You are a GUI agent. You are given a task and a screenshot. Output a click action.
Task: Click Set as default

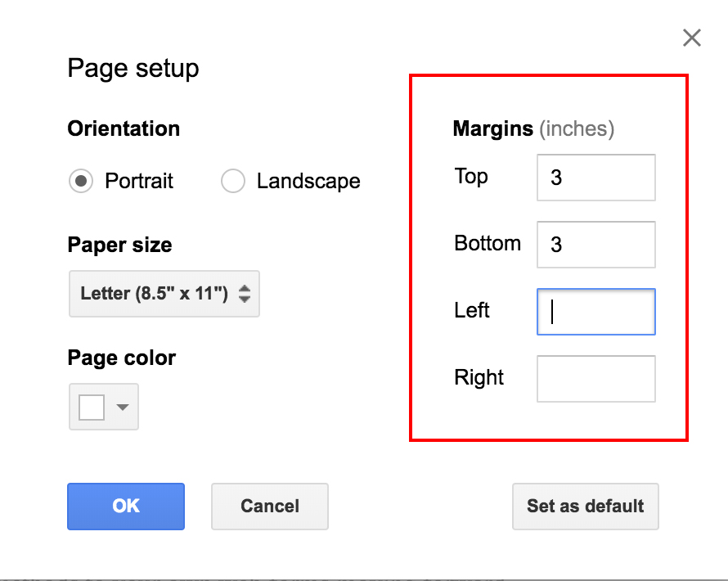585,507
